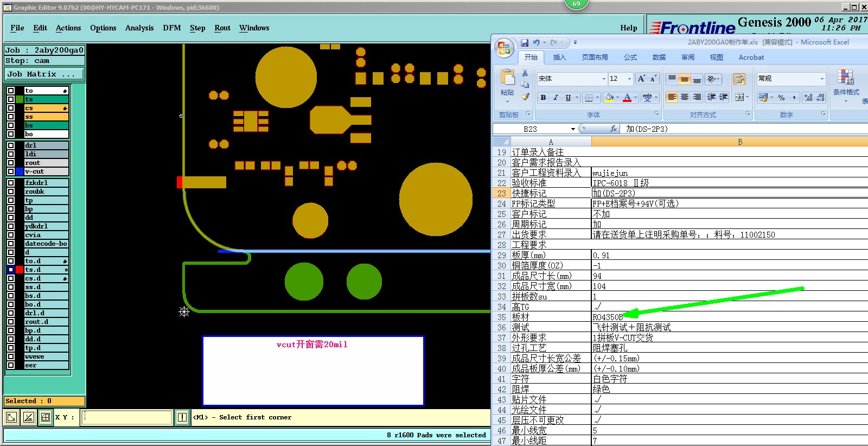Apply bold formatting in Excel
This screenshot has height=446, width=868.
pos(543,98)
